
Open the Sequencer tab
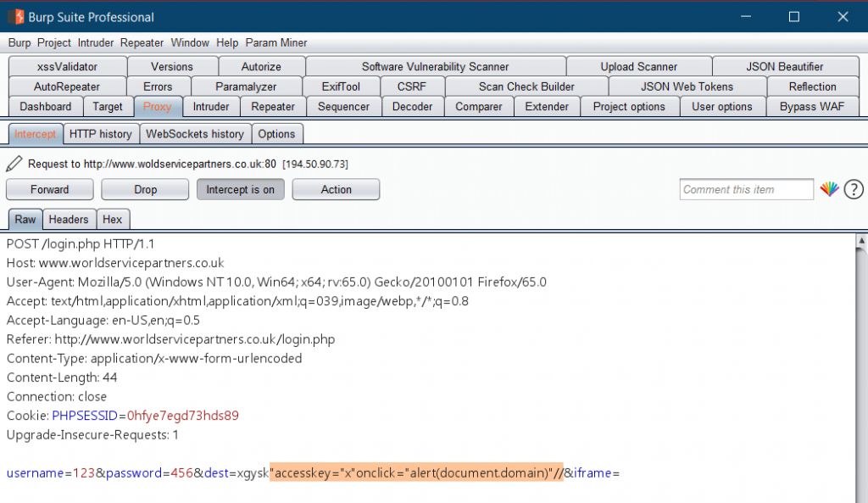click(x=343, y=106)
